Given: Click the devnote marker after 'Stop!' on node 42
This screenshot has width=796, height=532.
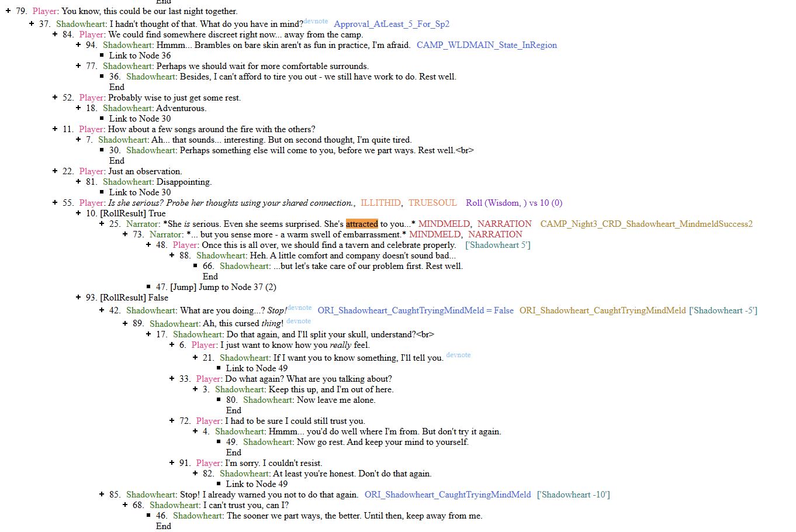Looking at the screenshot, I should [x=300, y=308].
